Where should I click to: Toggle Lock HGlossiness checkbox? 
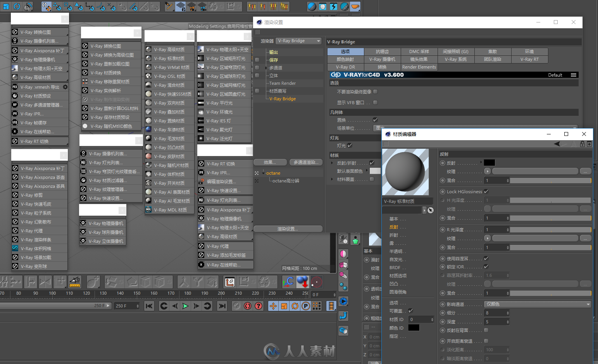click(x=486, y=192)
